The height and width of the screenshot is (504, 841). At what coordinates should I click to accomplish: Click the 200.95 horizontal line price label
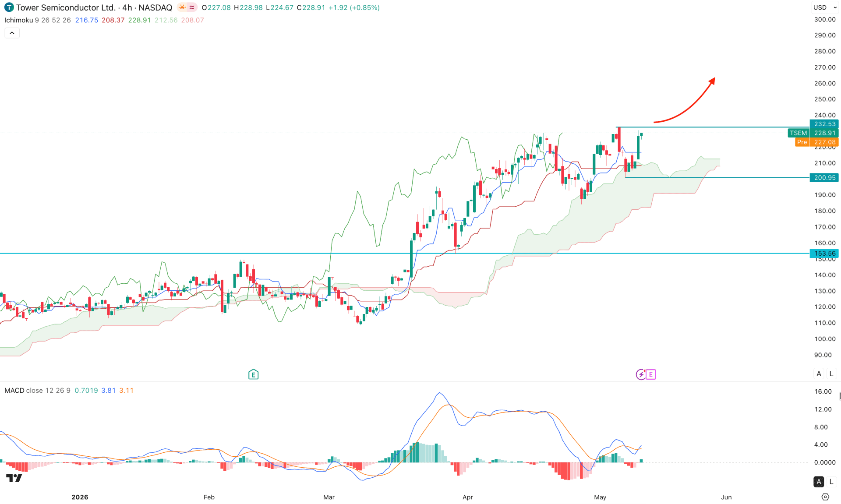(825, 177)
